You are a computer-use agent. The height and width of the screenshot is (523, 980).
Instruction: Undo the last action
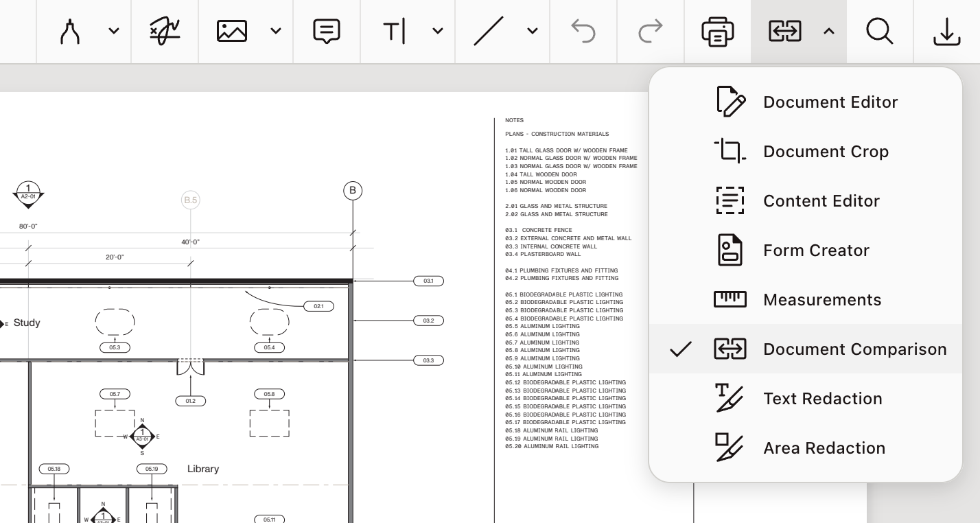pos(583,31)
